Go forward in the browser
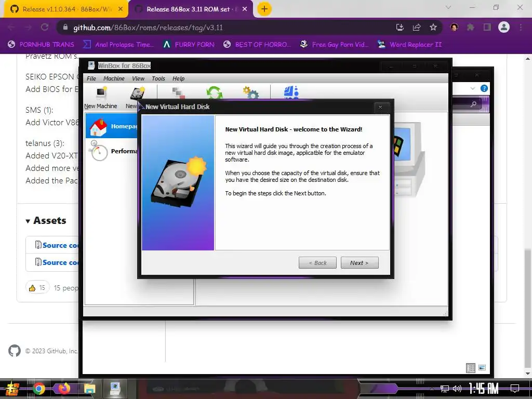The width and height of the screenshot is (532, 399). [x=28, y=28]
